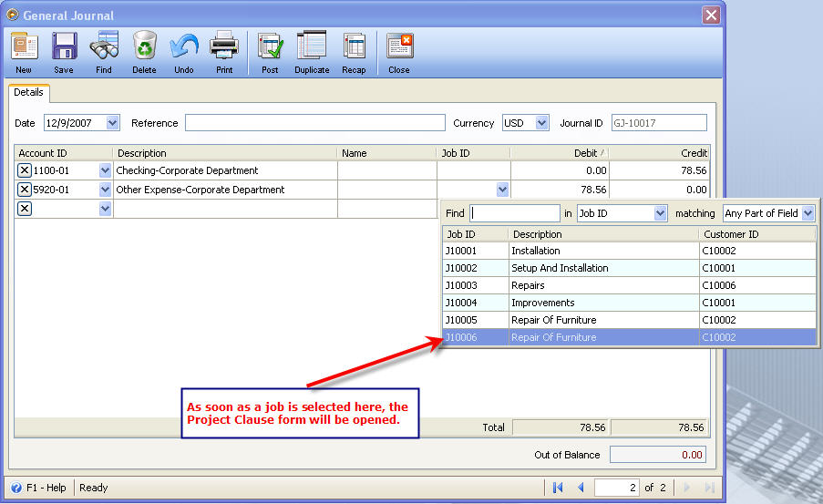Toggle the Job ID dropdown on 5920-01 row
This screenshot has width=823, height=504.
502,189
